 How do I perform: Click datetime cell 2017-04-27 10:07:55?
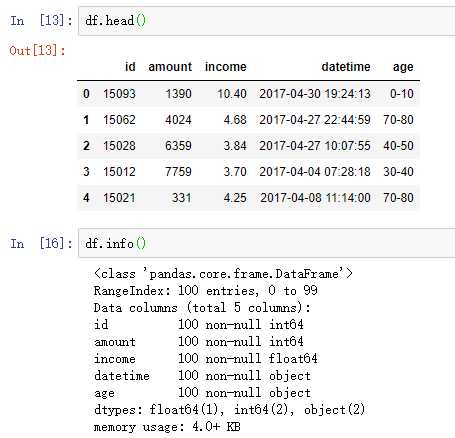(315, 146)
